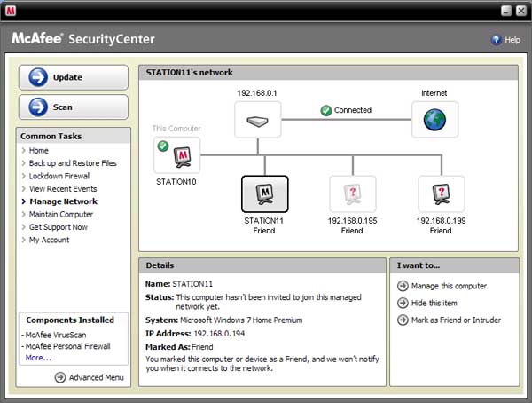Screen dimensions: 532x403
Task: Open View Recent Events
Action: [x=63, y=189]
